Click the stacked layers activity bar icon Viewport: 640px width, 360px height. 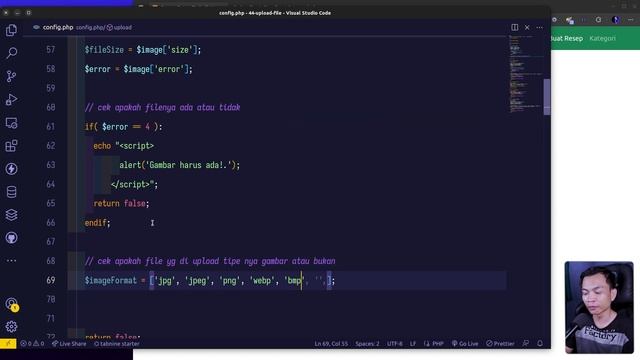coord(11,215)
